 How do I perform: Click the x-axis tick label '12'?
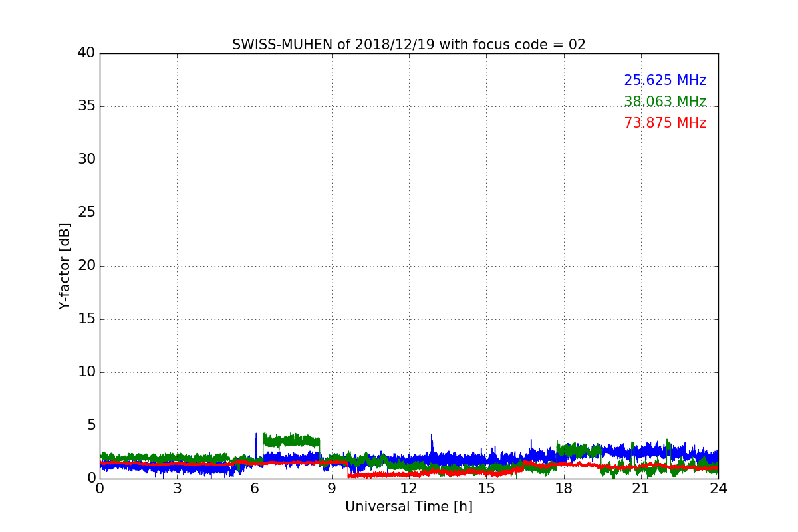tap(409, 489)
